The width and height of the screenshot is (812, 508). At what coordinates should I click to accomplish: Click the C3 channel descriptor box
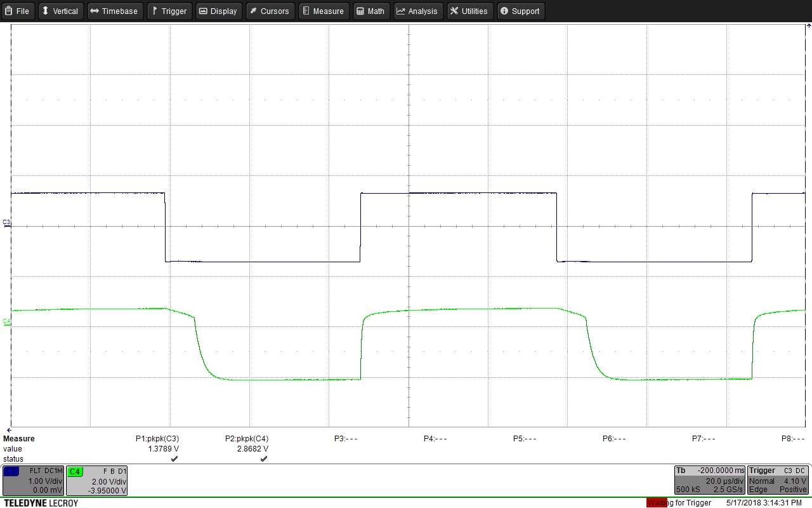(33, 481)
